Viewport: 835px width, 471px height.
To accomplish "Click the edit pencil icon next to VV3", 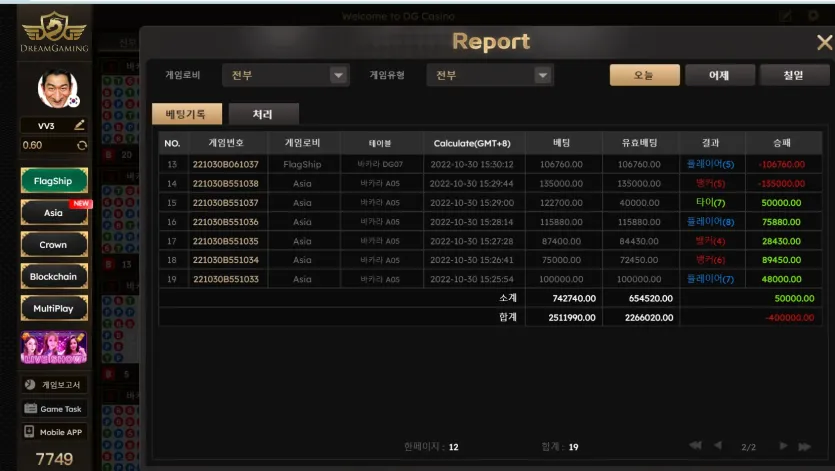I will point(79,125).
